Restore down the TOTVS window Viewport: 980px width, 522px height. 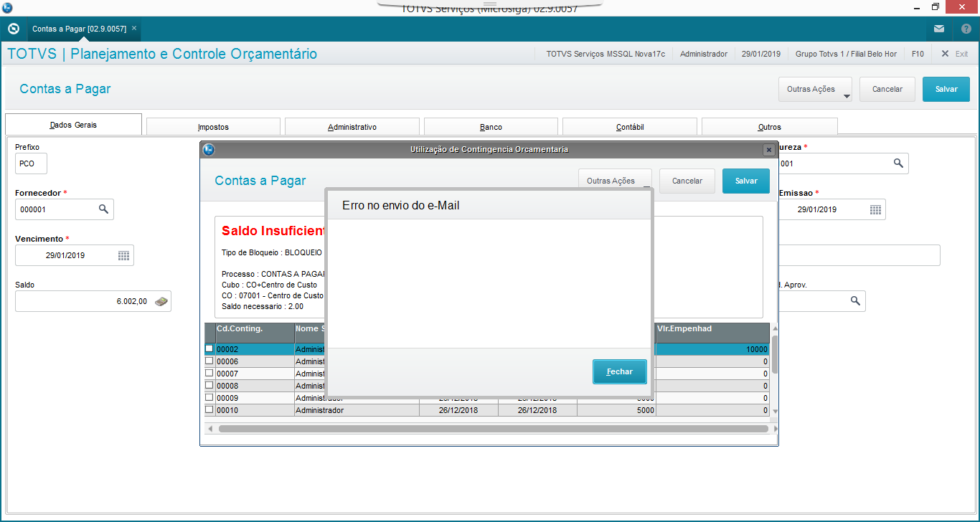[936, 7]
